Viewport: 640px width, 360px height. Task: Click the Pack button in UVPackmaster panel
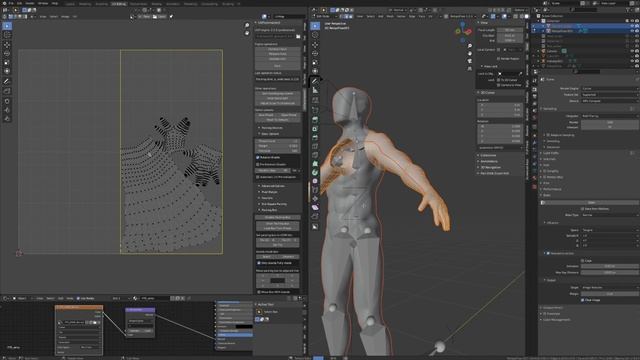tap(278, 65)
